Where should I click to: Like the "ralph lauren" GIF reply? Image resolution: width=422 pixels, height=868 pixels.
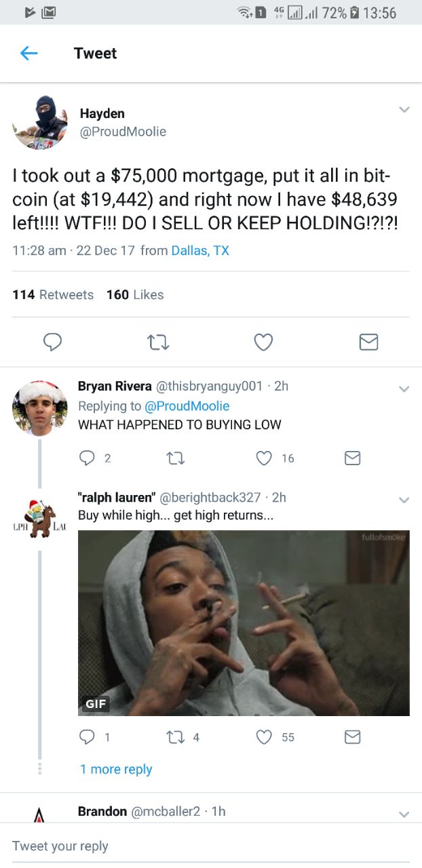coord(264,737)
